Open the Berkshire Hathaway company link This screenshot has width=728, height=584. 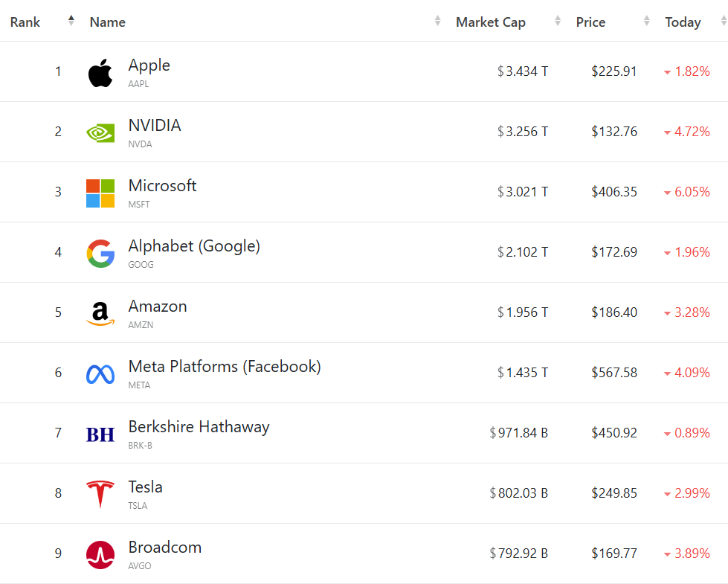coord(199,427)
